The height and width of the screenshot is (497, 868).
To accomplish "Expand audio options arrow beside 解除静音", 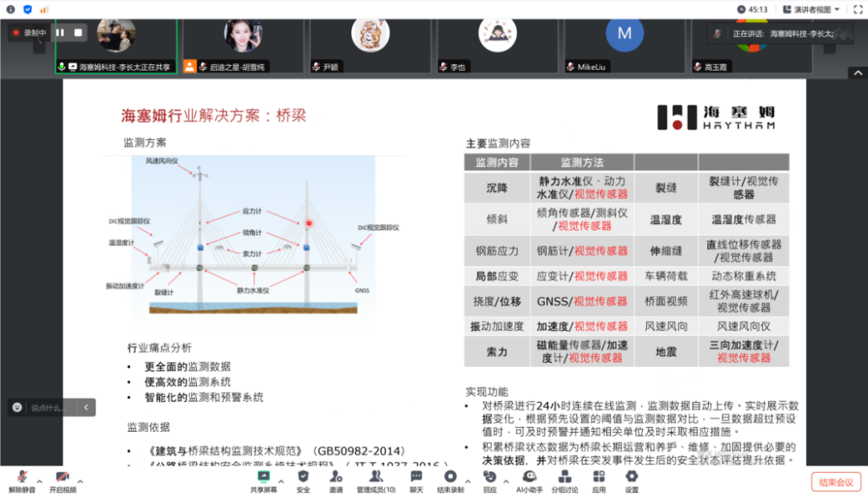I will click(39, 482).
